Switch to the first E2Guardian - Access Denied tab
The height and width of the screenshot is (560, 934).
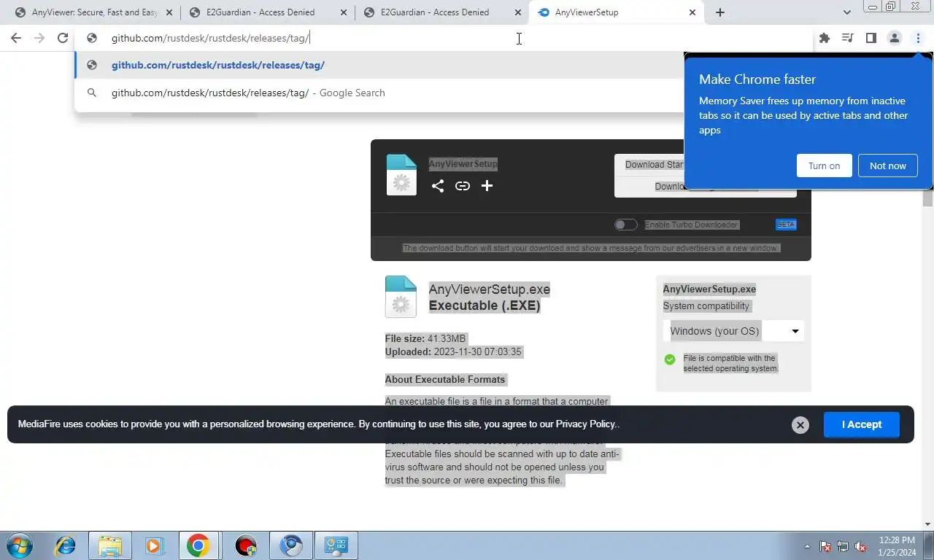pos(260,12)
